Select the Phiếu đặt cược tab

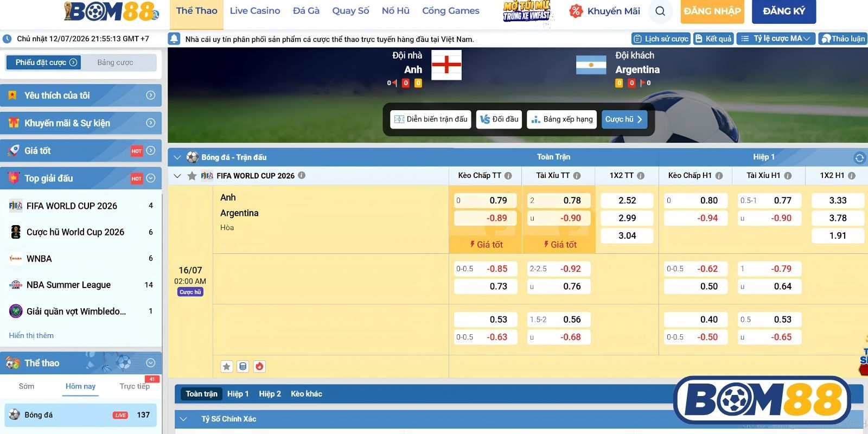pyautogui.click(x=43, y=62)
